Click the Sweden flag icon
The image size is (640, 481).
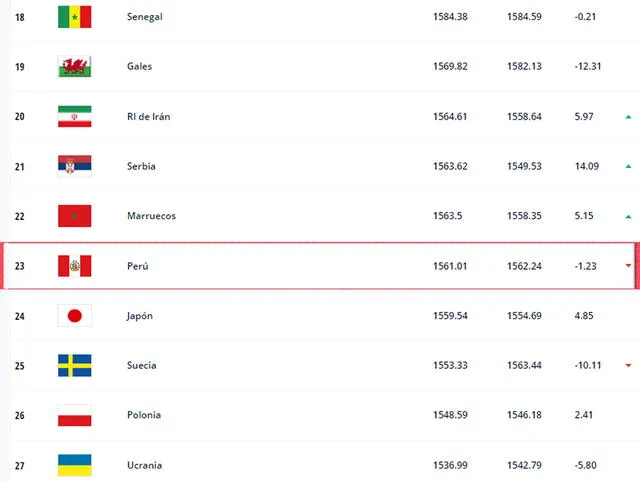(75, 365)
